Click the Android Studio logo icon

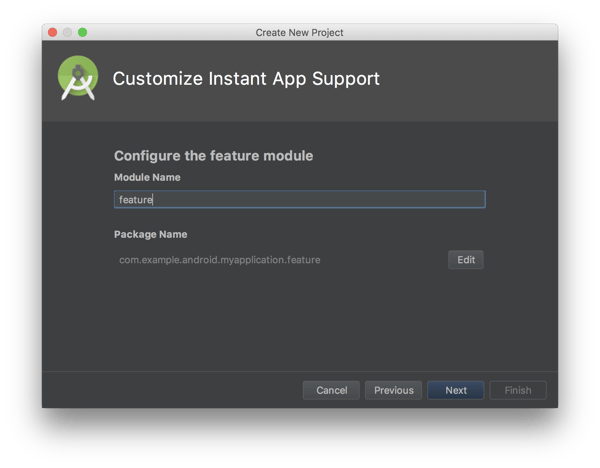pyautogui.click(x=78, y=79)
